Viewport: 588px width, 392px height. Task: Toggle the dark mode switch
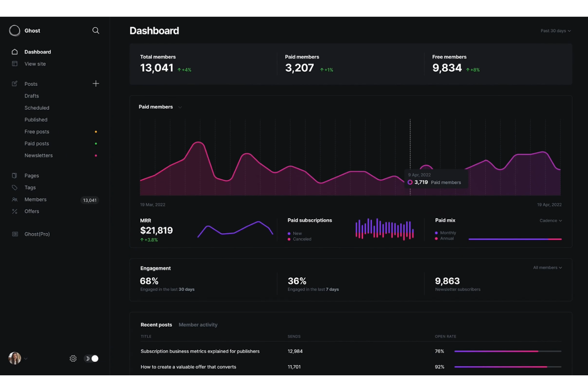[x=91, y=359]
